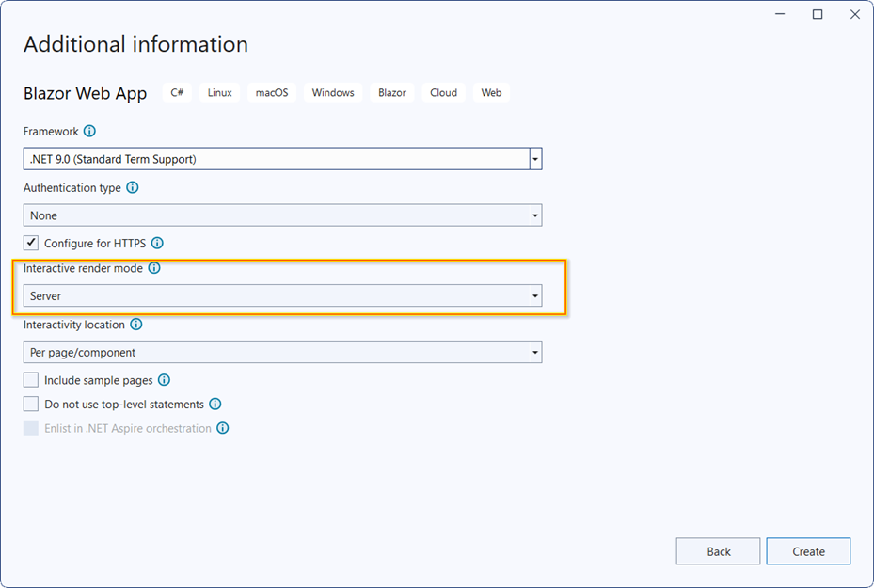Click the .NET Aspire orchestration info icon
This screenshot has width=874, height=588.
point(223,428)
